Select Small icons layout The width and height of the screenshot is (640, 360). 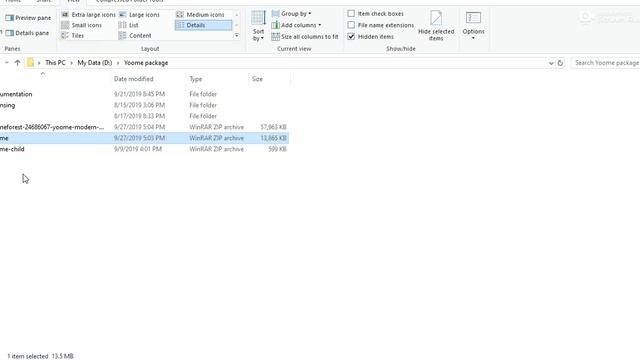pos(81,25)
